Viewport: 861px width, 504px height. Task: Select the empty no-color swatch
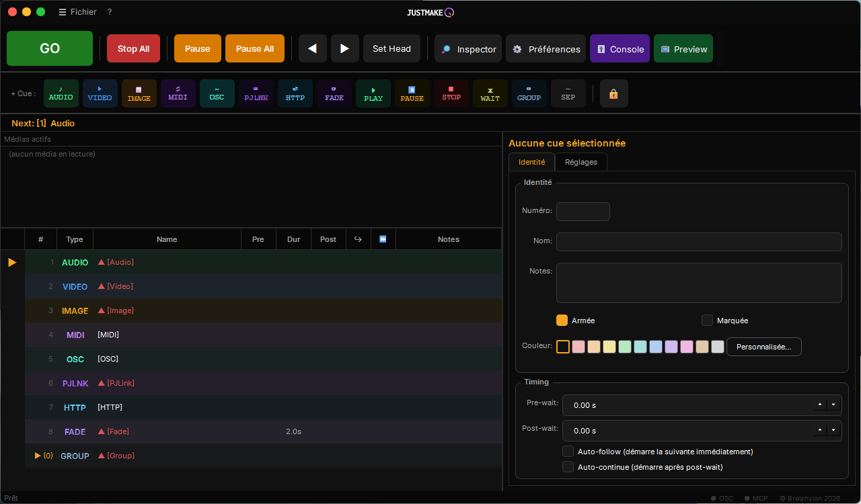563,347
